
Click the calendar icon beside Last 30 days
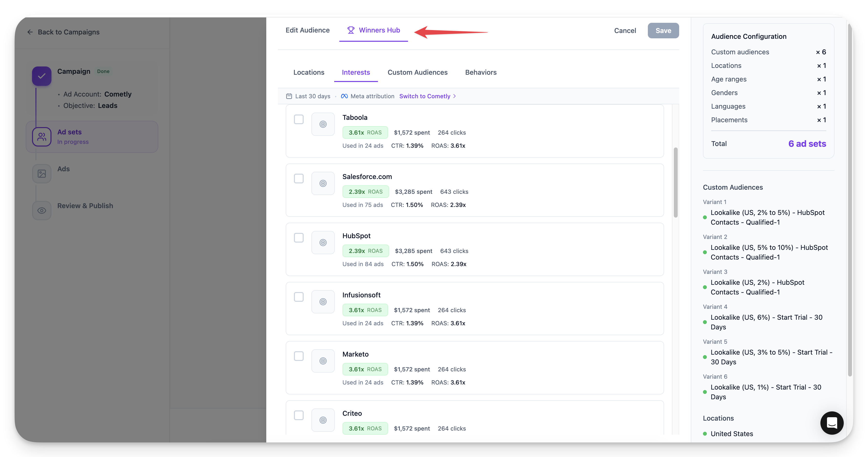point(289,96)
